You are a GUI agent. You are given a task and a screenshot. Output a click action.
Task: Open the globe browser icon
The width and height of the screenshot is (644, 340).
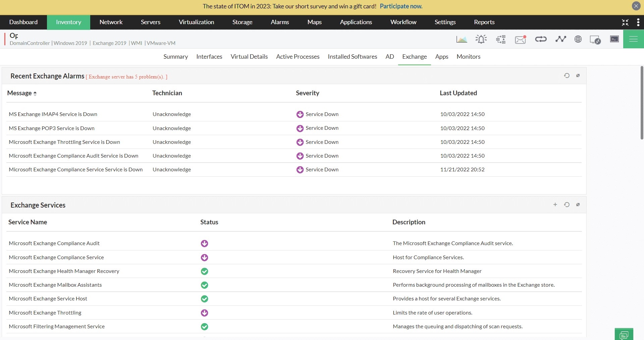tap(578, 39)
